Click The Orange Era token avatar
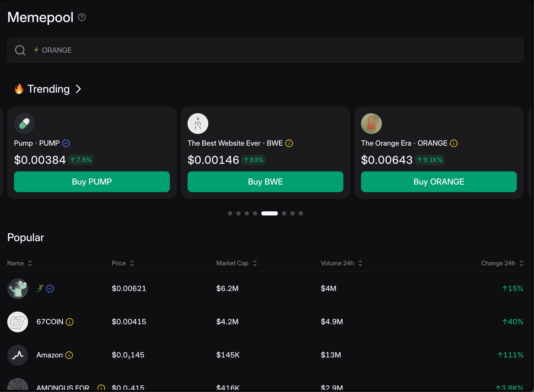Viewport: 534px width, 392px height. (x=371, y=124)
